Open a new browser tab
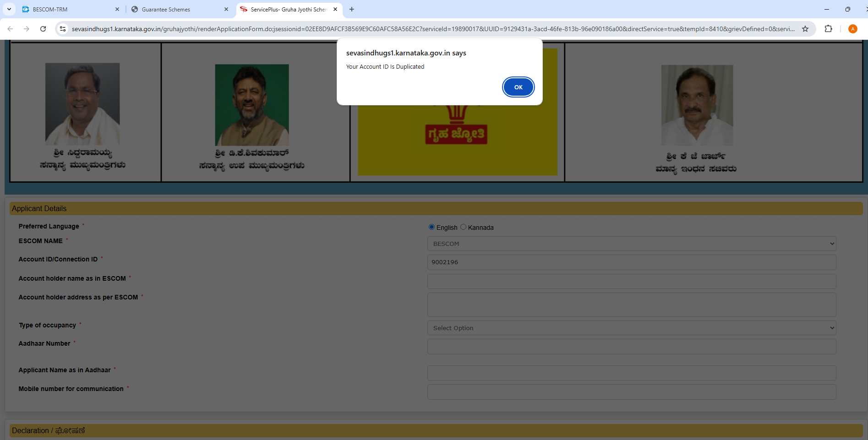Screen dimensions: 868x440 [352, 9]
